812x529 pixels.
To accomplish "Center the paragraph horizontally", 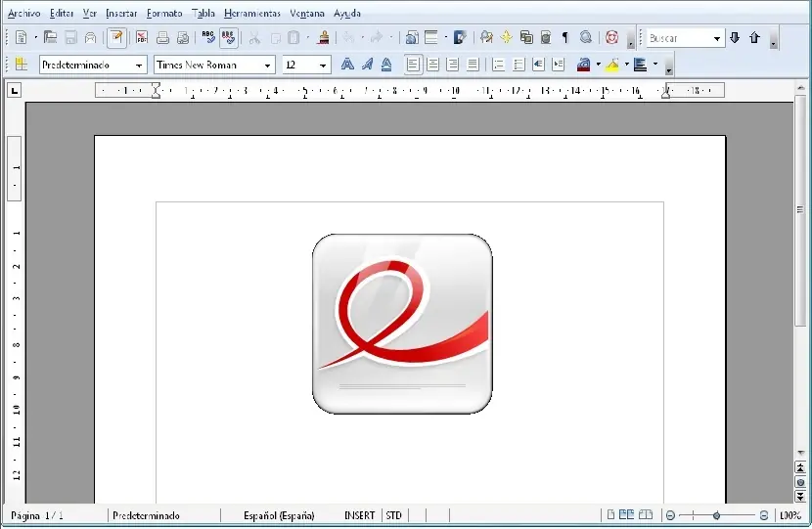I will point(433,65).
